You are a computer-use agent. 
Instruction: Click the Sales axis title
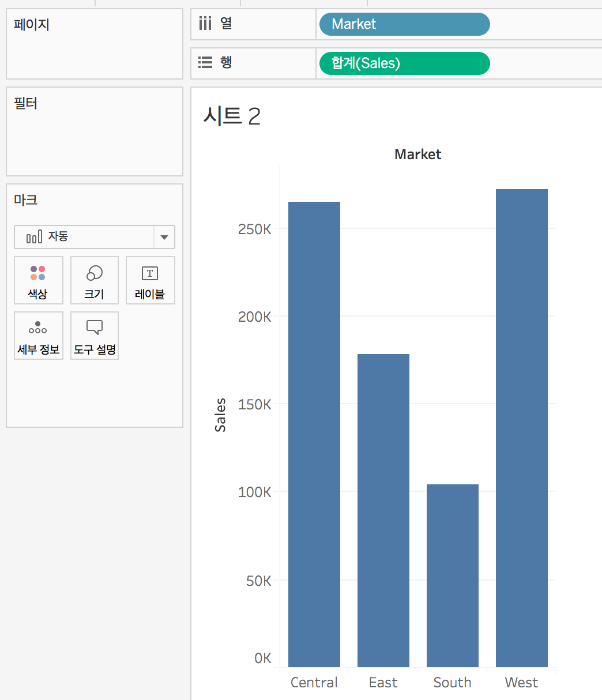(x=220, y=415)
